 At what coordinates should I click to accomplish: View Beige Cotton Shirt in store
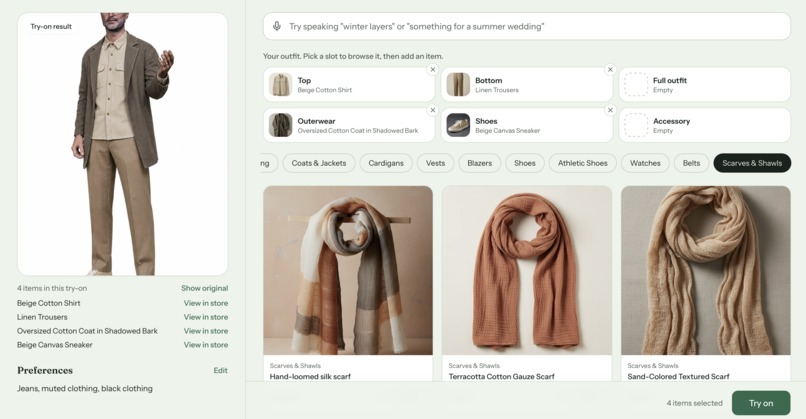206,303
